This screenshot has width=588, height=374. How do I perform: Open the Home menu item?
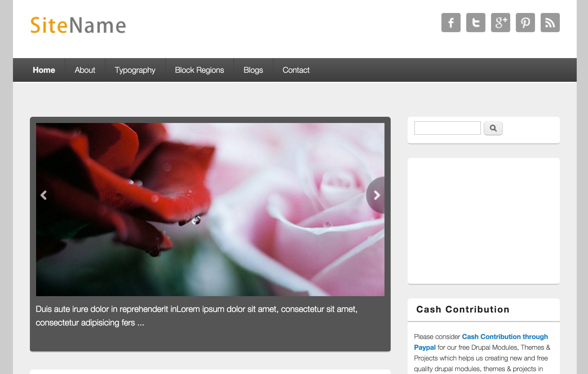coord(44,70)
